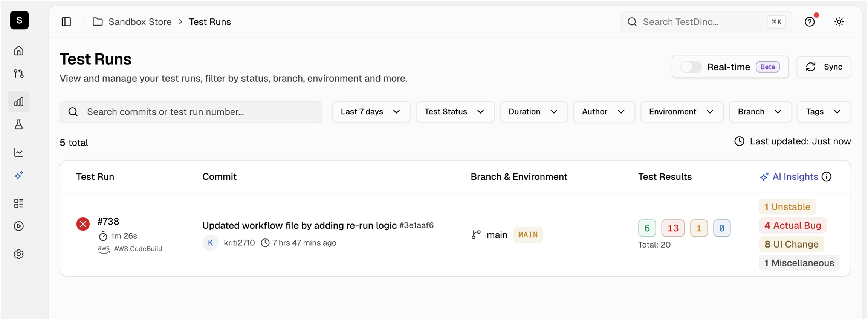Click the Total: 20 text
The image size is (868, 319).
click(x=654, y=245)
